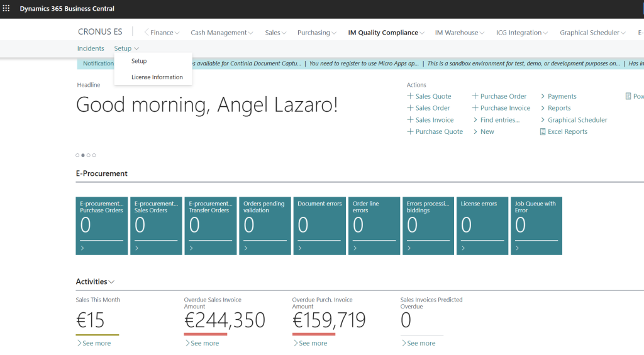Click the Purchase Order action

point(504,96)
